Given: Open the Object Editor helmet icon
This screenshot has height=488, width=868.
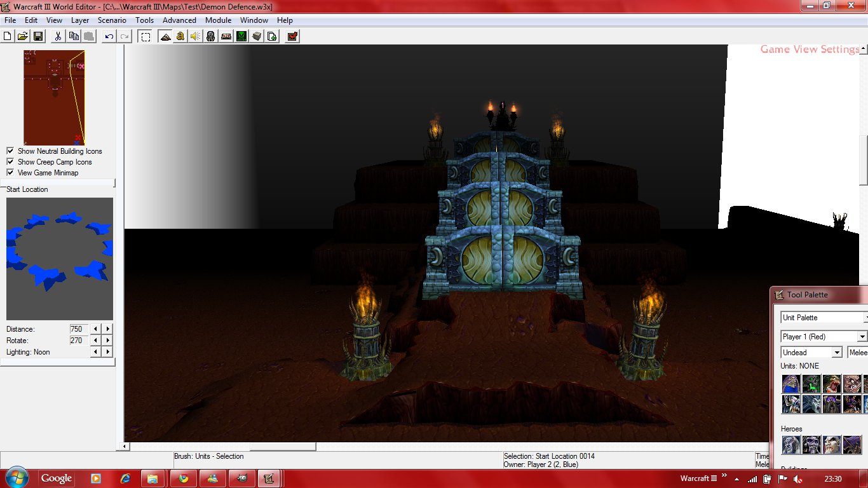Looking at the screenshot, I should 211,36.
